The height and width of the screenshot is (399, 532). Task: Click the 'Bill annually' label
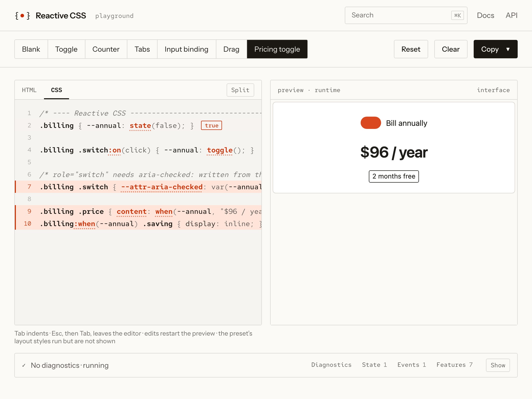[407, 123]
